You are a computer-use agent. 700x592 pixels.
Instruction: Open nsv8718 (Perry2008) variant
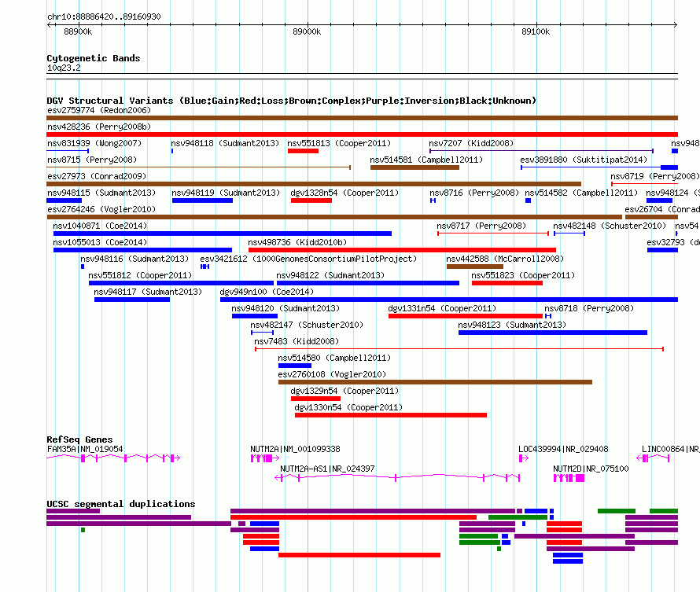point(589,308)
